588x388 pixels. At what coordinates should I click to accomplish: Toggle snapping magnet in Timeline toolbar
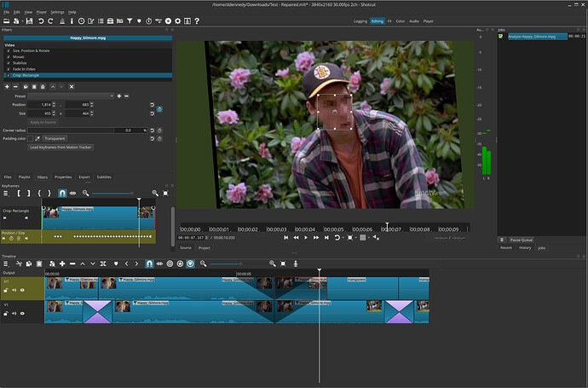point(149,263)
